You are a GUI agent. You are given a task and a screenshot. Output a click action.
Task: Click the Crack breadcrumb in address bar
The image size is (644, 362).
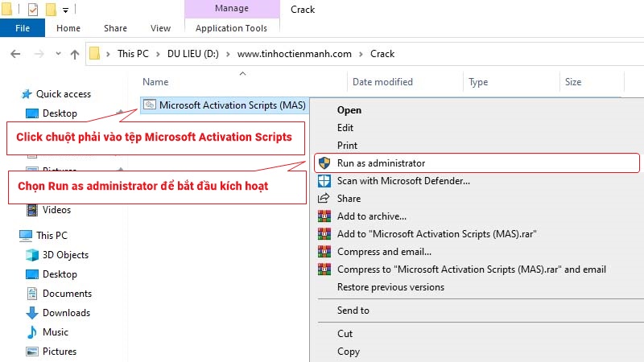click(x=382, y=55)
